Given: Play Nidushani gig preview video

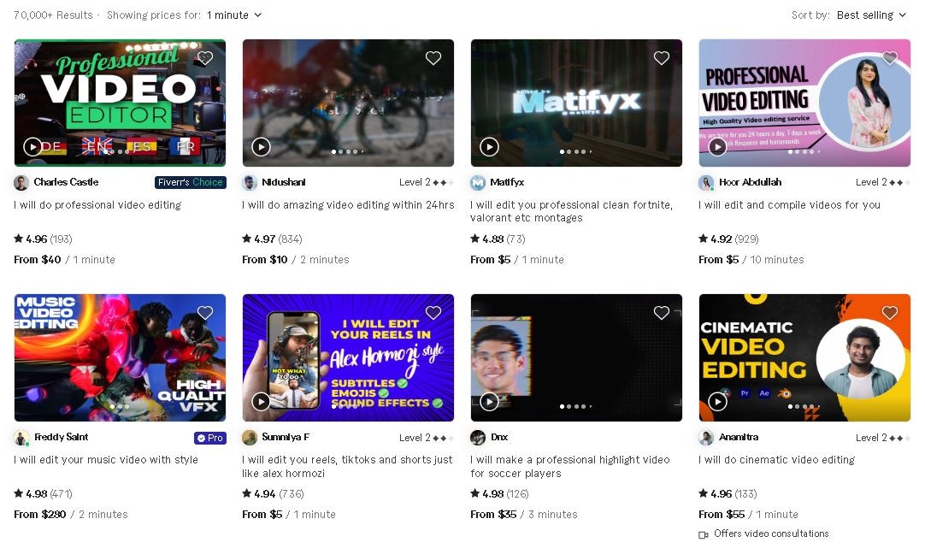Looking at the screenshot, I should tap(261, 146).
